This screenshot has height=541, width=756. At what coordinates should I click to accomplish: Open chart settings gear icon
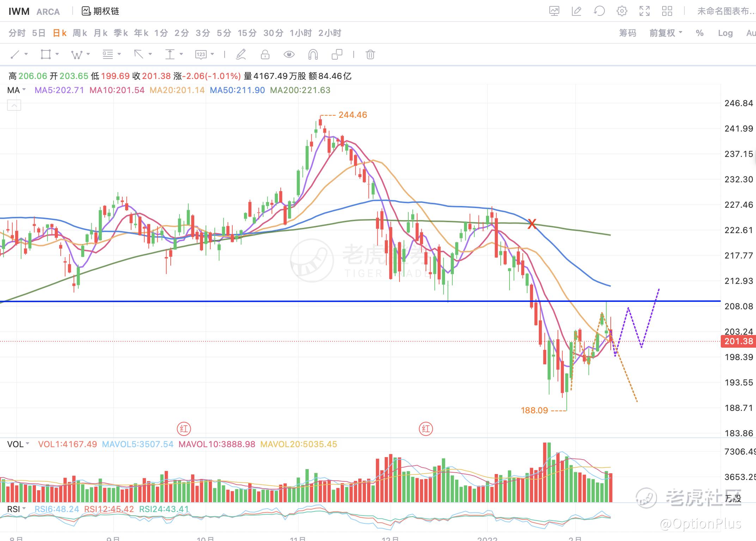pos(622,11)
